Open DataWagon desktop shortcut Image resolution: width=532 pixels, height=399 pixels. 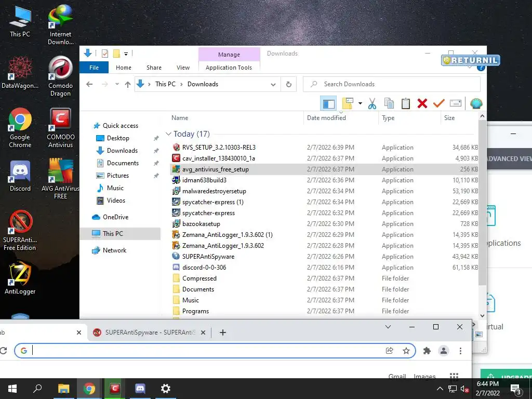[x=20, y=73]
